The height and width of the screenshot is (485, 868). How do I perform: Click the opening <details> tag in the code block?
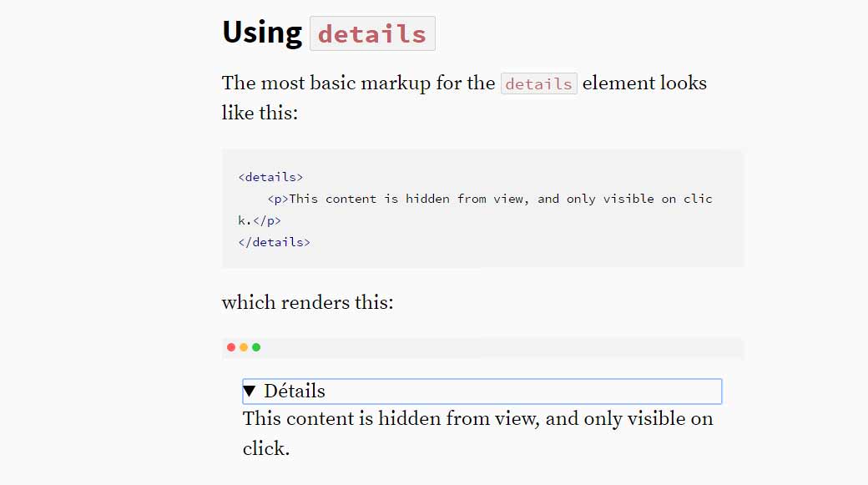tap(270, 176)
